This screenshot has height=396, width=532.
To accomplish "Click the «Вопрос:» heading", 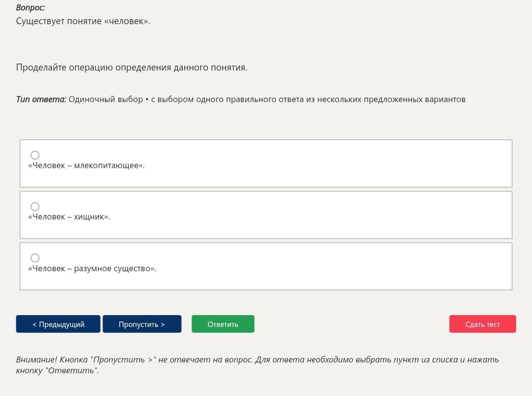I will click(x=31, y=7).
